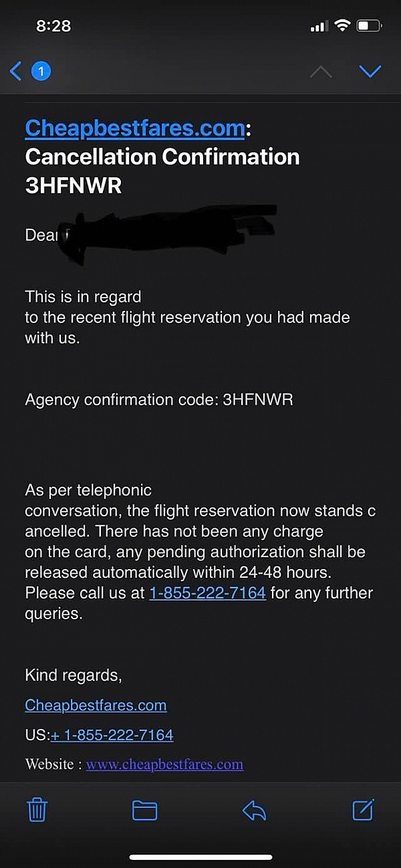Viewport: 401px width, 868px height.
Task: Compose a new message with pencil icon
Action: [363, 810]
